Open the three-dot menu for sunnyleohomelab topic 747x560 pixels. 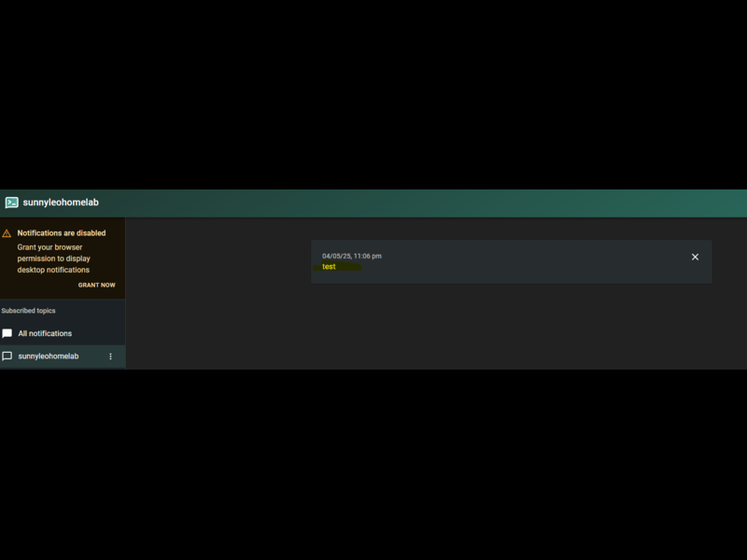pyautogui.click(x=111, y=357)
